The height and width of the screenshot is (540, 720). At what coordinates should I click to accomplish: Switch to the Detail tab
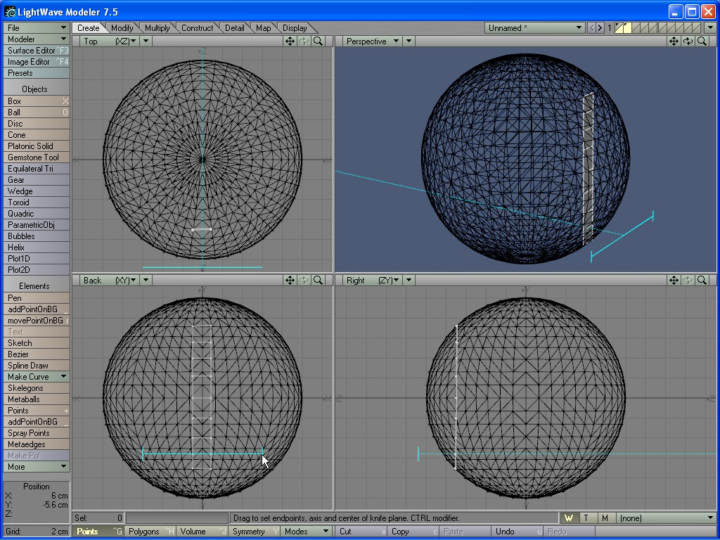[x=235, y=28]
